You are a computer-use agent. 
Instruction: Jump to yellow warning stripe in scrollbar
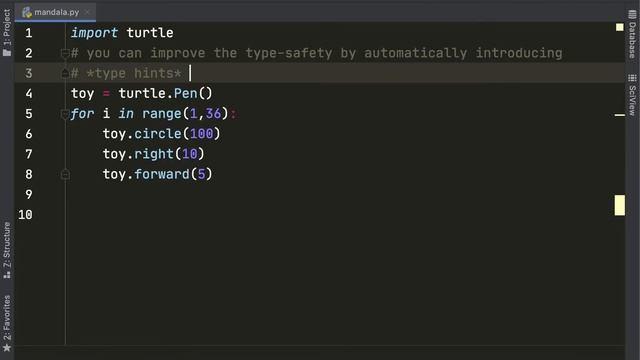[x=620, y=205]
